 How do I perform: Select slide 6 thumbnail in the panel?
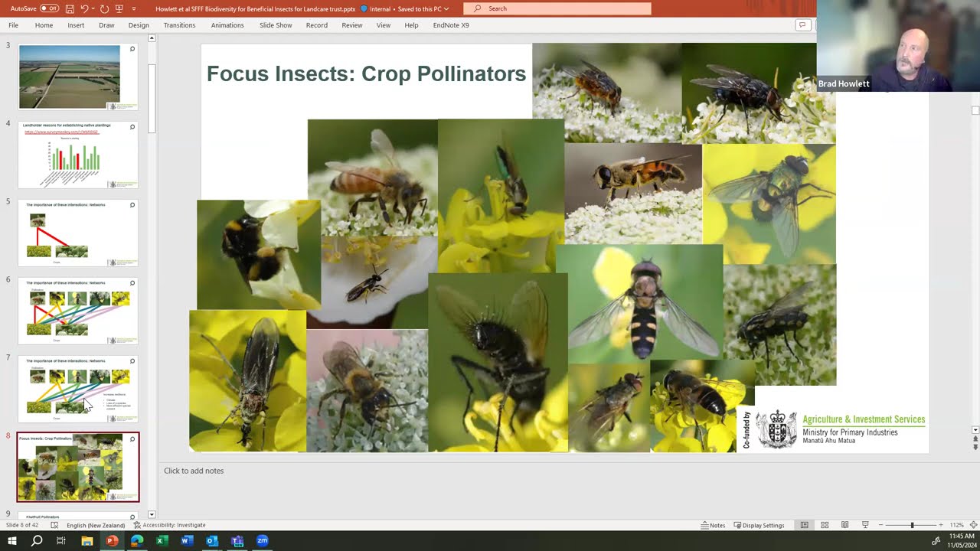pyautogui.click(x=77, y=311)
